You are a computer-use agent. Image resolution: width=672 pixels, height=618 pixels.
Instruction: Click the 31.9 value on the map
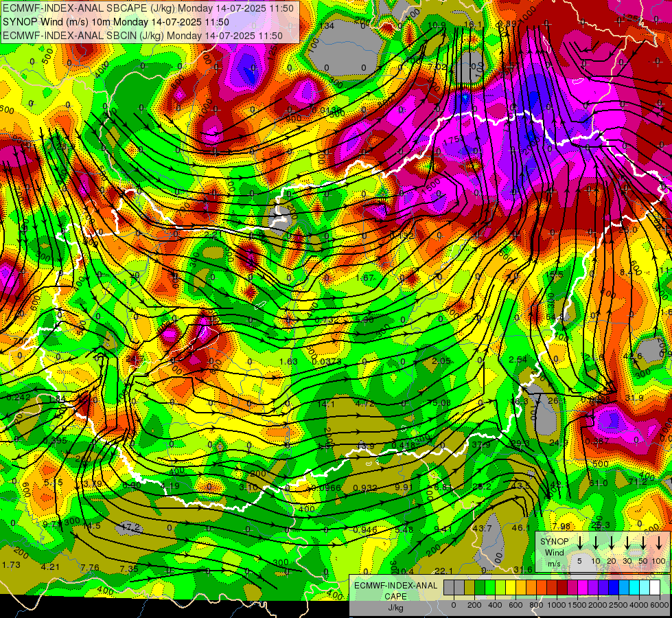coord(634,398)
